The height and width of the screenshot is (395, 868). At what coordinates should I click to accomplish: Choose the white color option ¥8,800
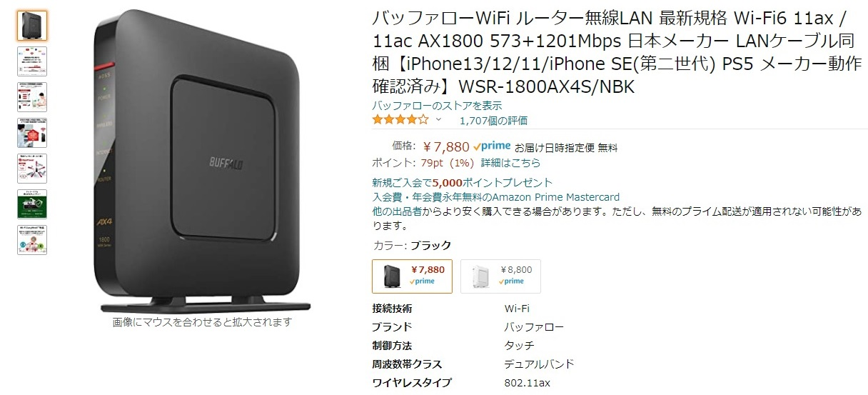[500, 275]
